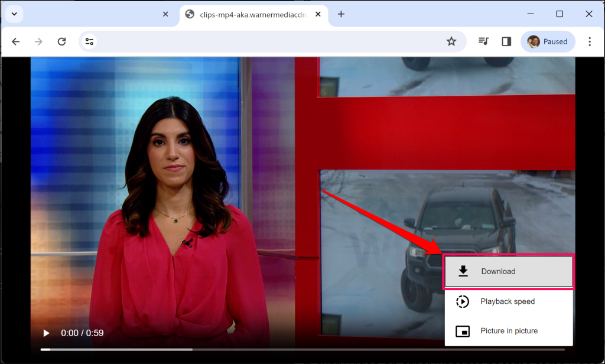This screenshot has height=364, width=605.
Task: Enable Picture in picture mode
Action: tap(508, 331)
